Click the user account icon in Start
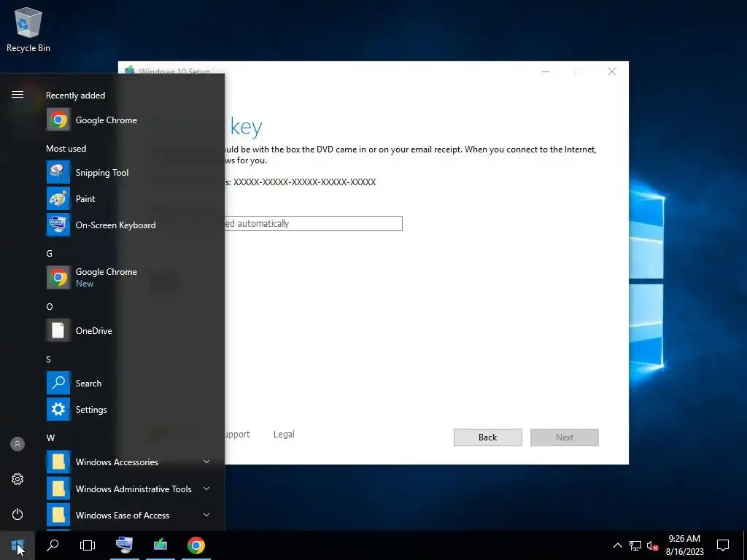Viewport: 747px width, 560px height. 18,444
